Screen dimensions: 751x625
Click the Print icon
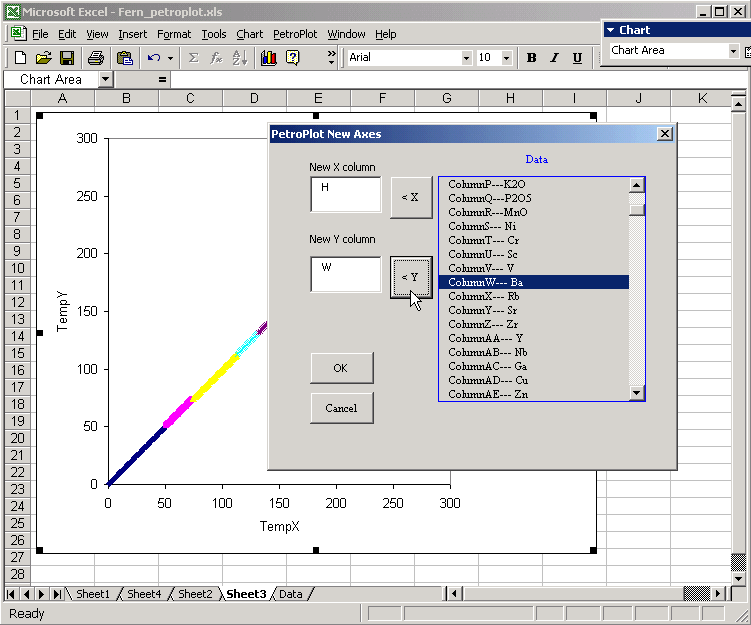pyautogui.click(x=96, y=58)
